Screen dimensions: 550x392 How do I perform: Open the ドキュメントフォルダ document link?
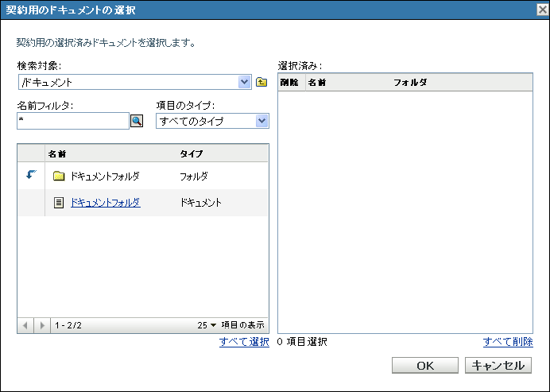106,203
